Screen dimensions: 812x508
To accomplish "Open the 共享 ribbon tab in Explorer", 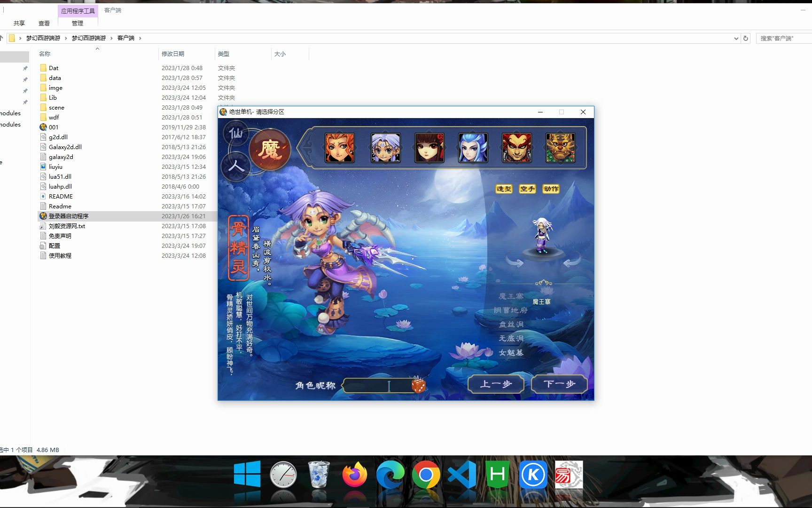I will 19,23.
